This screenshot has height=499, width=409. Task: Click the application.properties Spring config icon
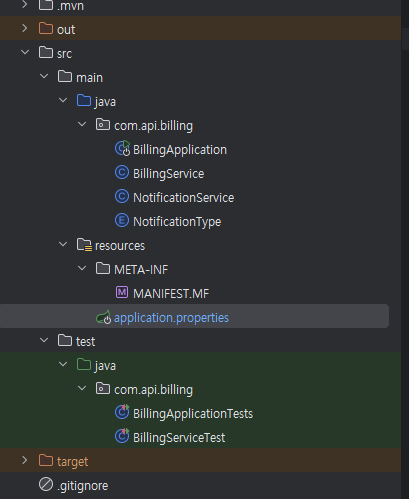[x=104, y=317]
